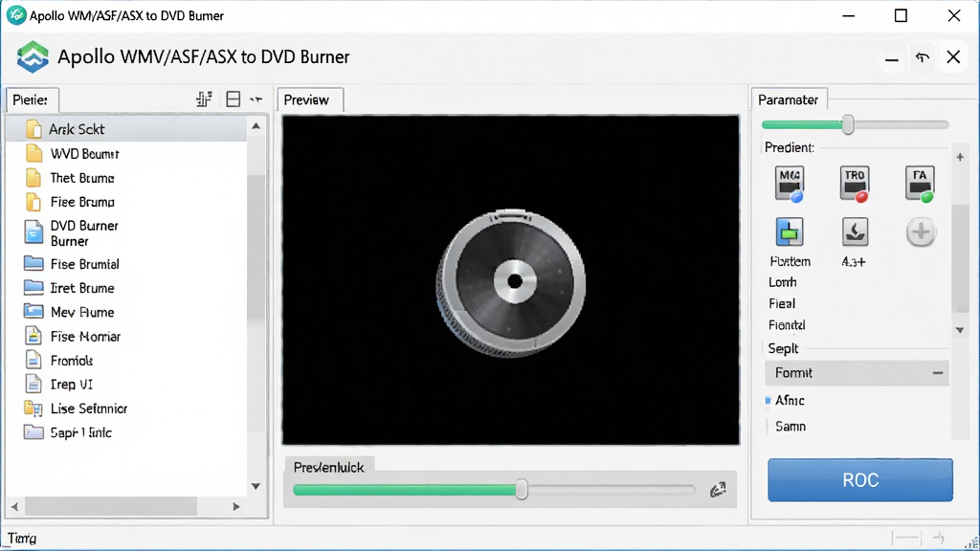This screenshot has width=980, height=551.
Task: Click the Seplt label
Action: click(x=783, y=348)
